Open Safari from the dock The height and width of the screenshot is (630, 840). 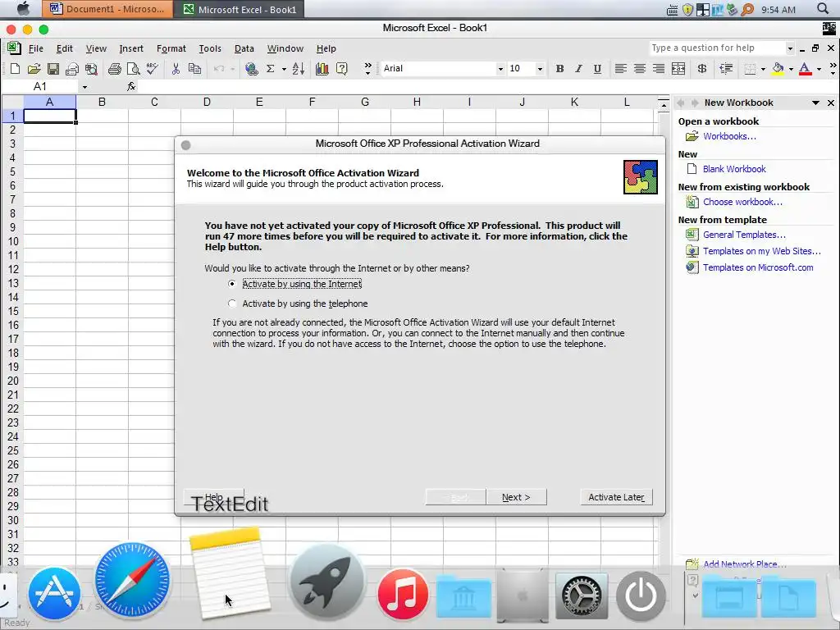(132, 580)
